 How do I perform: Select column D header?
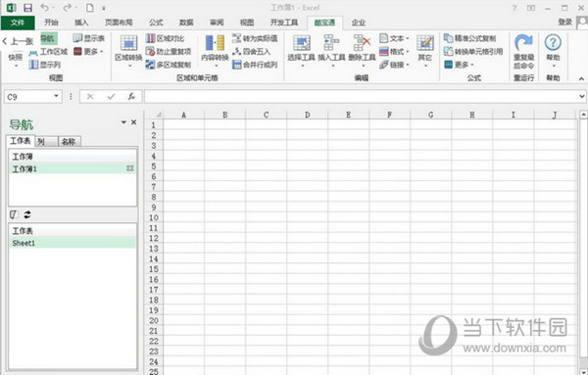click(x=307, y=115)
